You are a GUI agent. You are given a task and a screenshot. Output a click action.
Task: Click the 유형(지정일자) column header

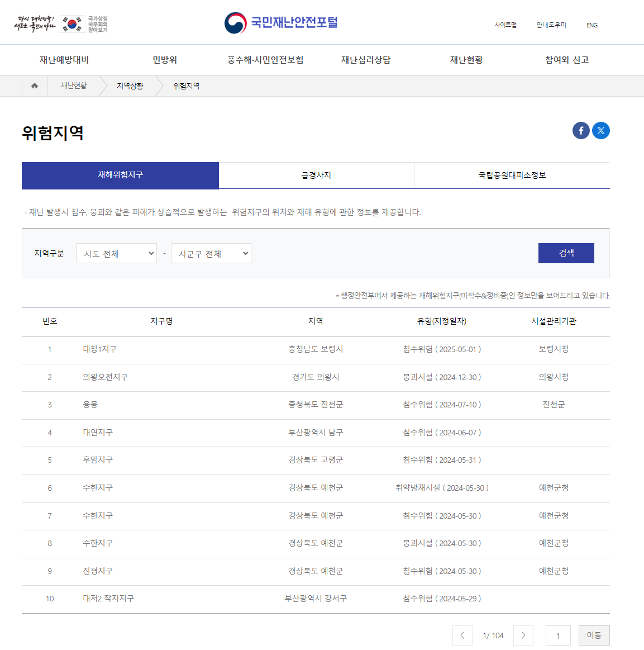tap(442, 321)
